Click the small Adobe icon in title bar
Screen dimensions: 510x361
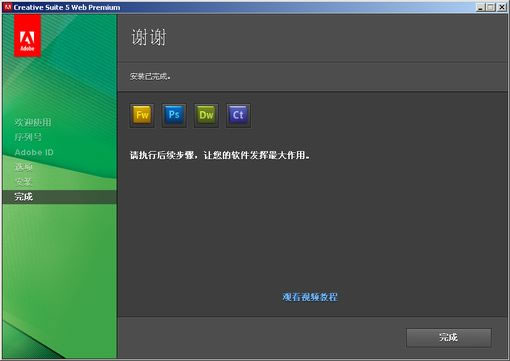[x=8, y=7]
